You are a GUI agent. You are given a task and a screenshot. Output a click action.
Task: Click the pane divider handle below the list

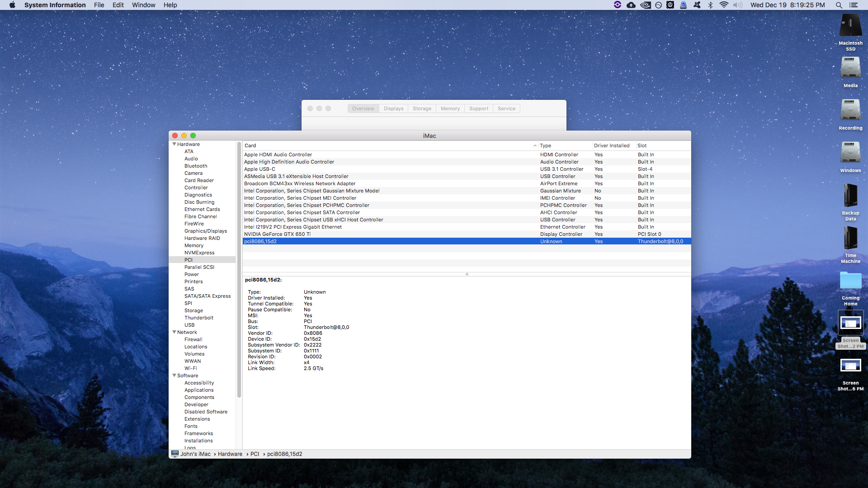click(467, 274)
